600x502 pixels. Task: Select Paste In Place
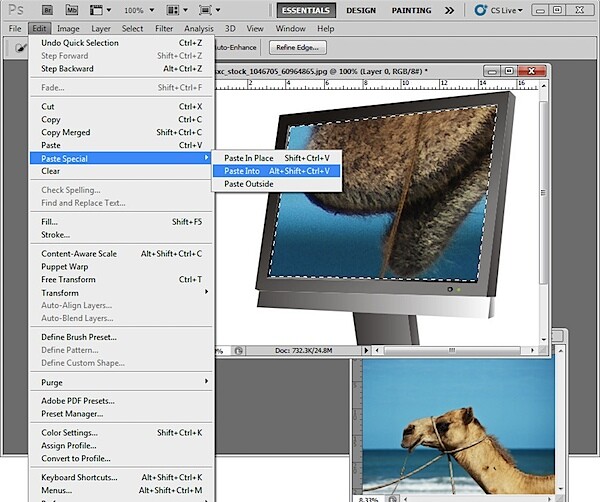(277, 158)
